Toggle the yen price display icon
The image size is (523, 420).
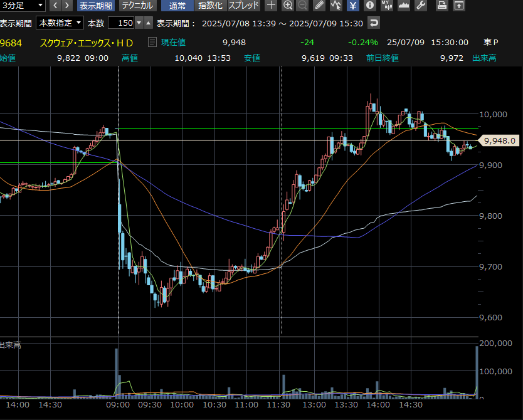tap(353, 6)
